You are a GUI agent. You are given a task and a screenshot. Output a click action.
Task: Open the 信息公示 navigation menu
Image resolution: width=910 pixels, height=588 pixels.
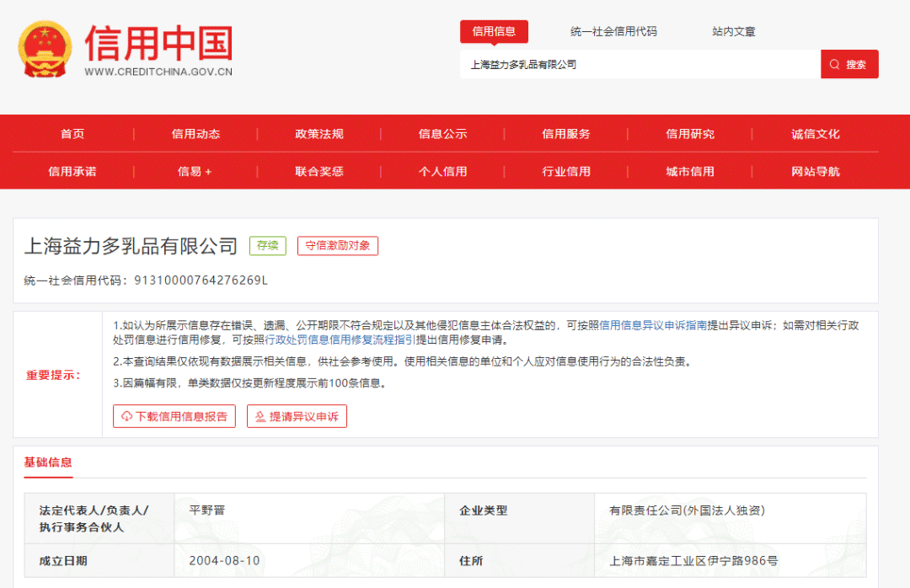[x=442, y=133]
